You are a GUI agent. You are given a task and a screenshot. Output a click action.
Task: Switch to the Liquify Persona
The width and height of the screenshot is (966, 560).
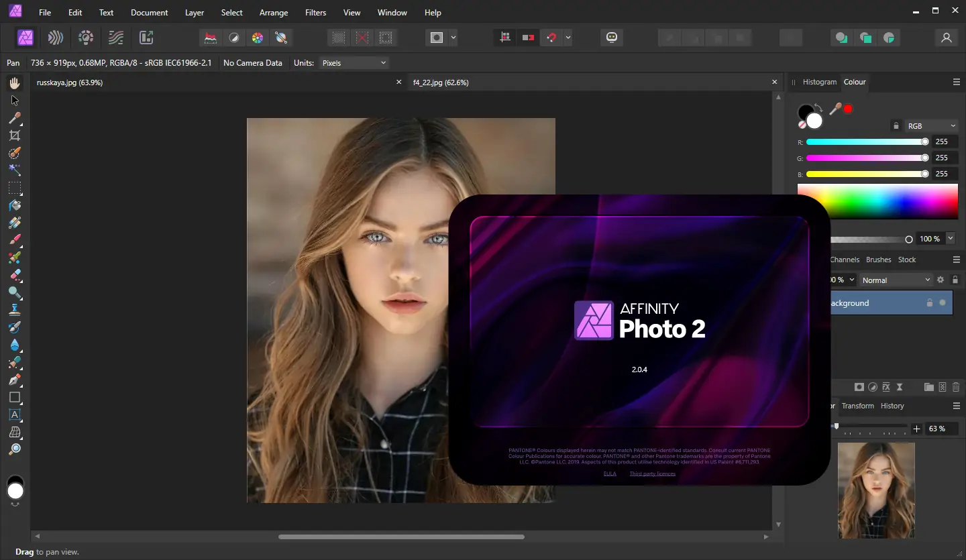[x=56, y=38]
